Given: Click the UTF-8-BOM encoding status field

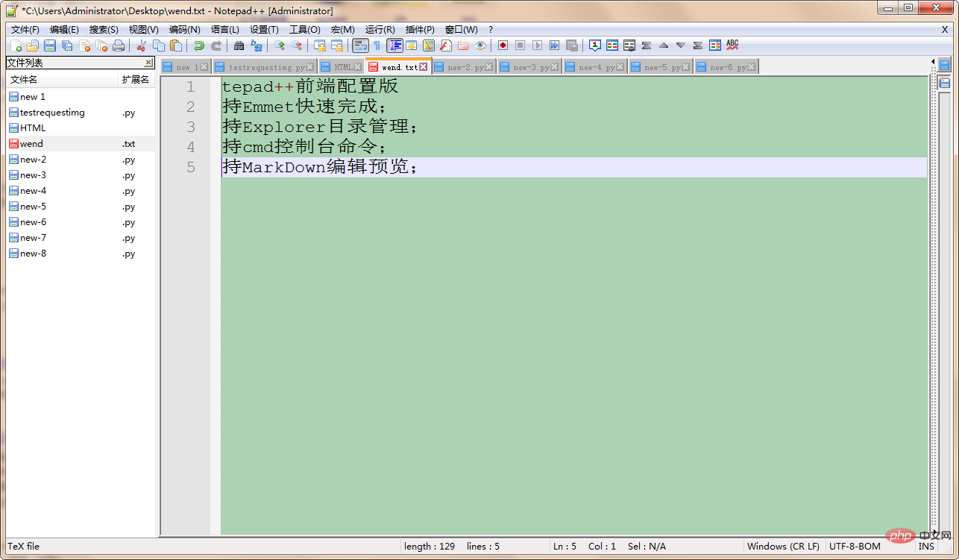Looking at the screenshot, I should tap(855, 547).
